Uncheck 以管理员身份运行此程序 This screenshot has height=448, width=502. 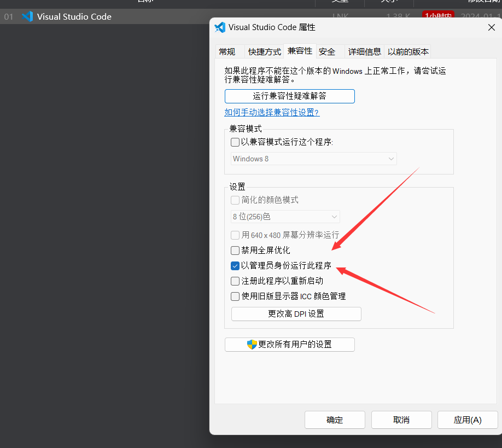point(235,266)
